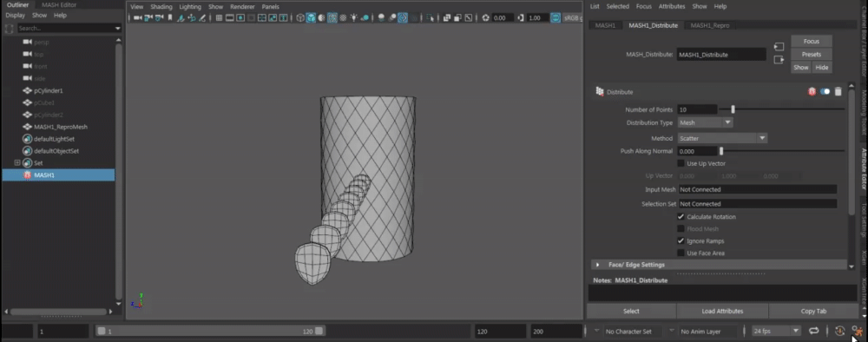Open the 24 fps frame rate dropdown

tap(777, 331)
